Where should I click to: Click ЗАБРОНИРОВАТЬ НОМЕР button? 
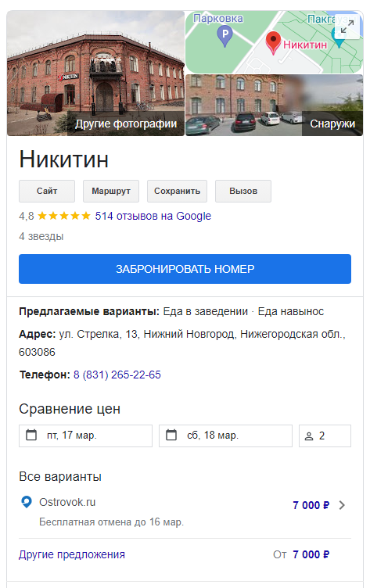(185, 269)
